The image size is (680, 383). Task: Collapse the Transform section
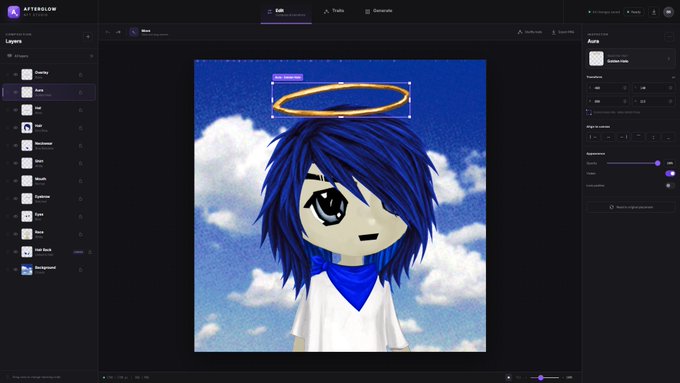673,77
